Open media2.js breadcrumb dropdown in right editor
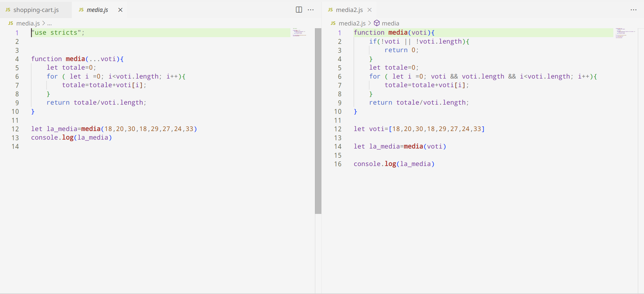Image resolution: width=644 pixels, height=294 pixels. click(352, 23)
